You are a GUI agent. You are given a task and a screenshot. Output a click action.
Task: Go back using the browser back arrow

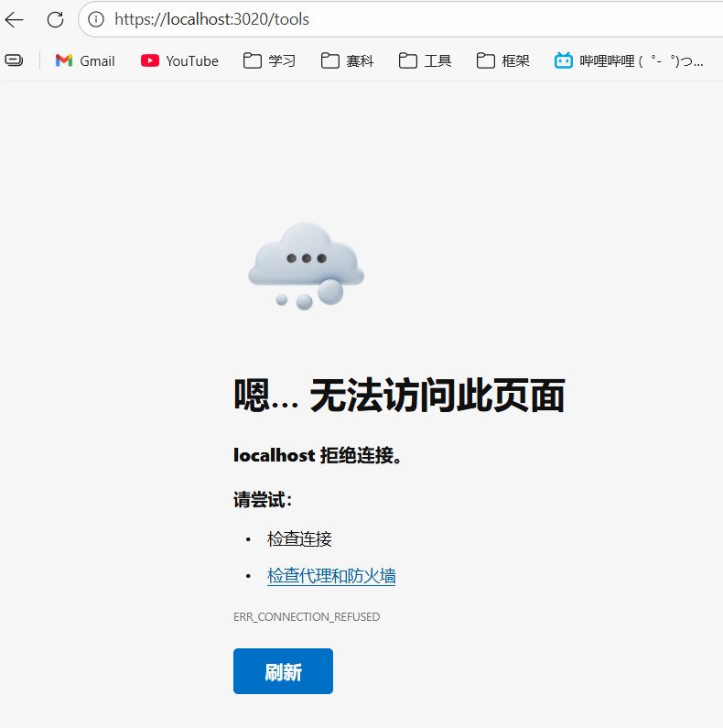coord(14,19)
